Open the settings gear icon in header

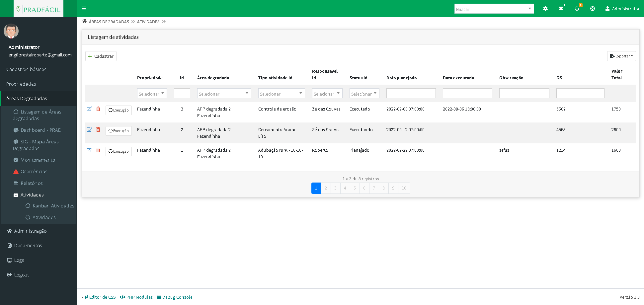545,9
